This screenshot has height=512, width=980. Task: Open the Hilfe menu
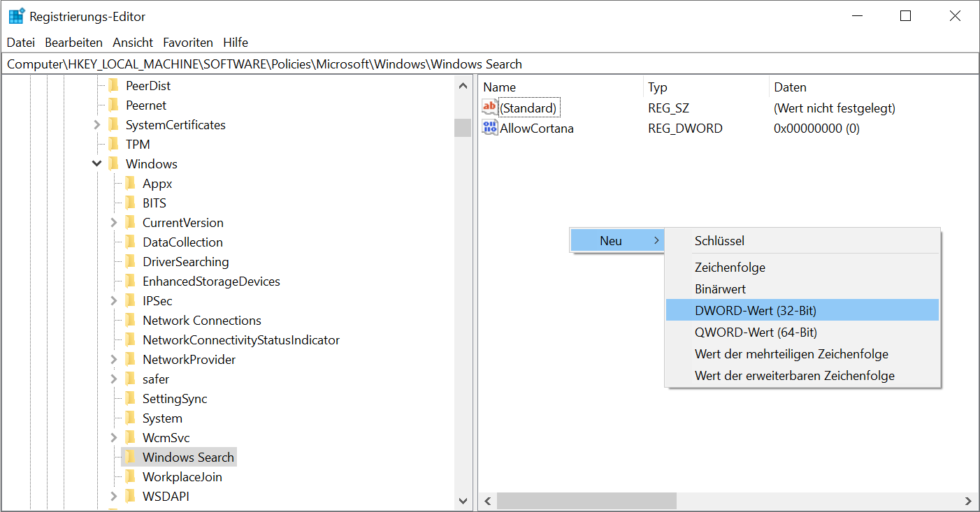(236, 43)
